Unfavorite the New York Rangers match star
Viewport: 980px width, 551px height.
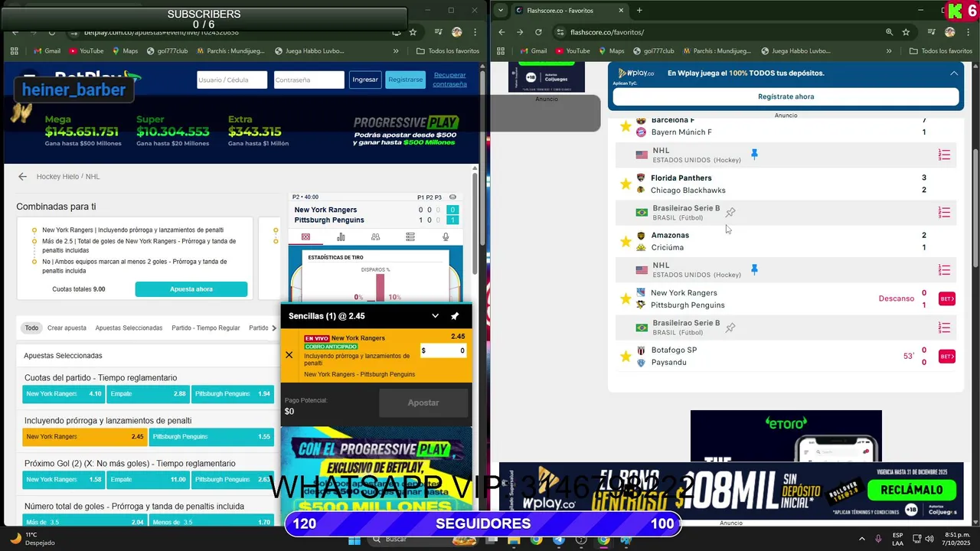(x=626, y=298)
